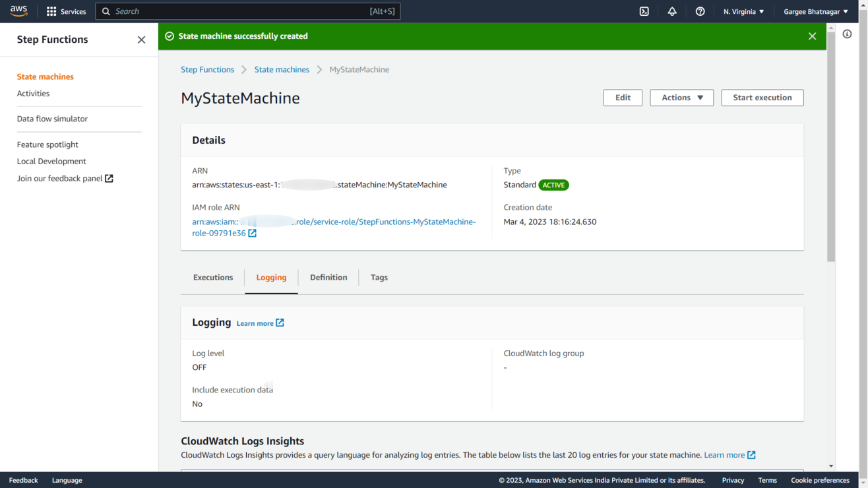Switch to the Definition tab
This screenshot has width=868, height=488.
[328, 278]
